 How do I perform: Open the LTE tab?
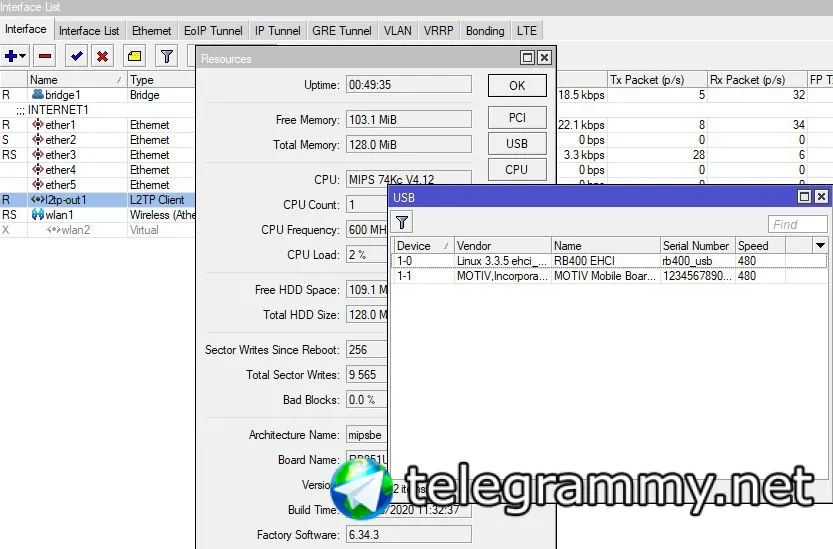526,31
